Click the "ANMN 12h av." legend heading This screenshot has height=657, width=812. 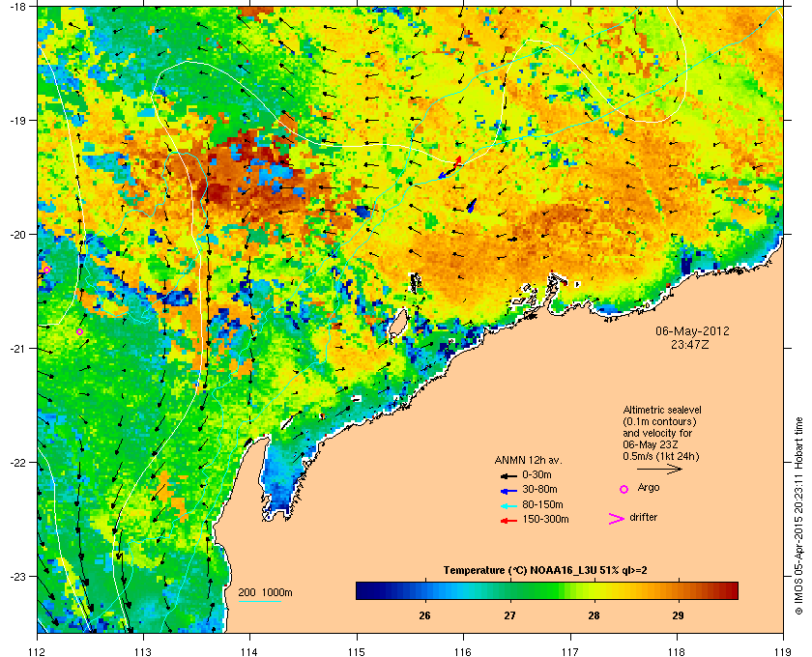(528, 460)
